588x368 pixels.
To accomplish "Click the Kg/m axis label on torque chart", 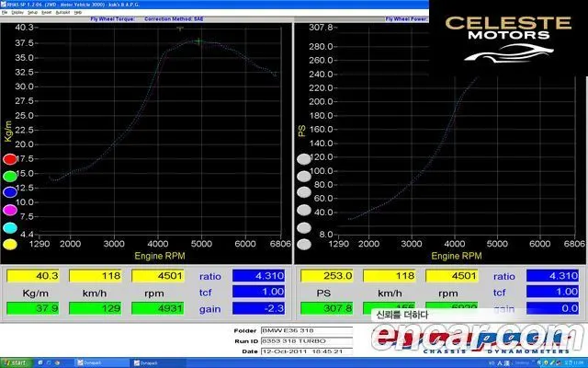I will (x=8, y=132).
